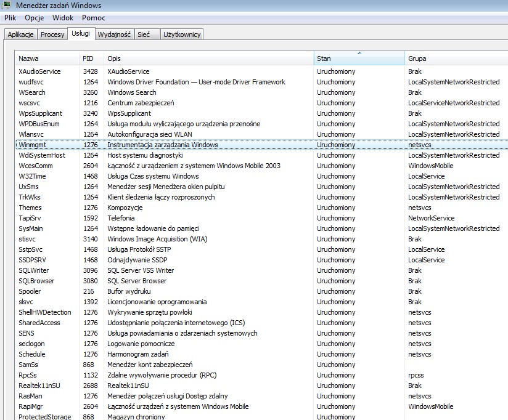Click PID 3428 cell
This screenshot has height=420, width=508.
click(x=91, y=71)
